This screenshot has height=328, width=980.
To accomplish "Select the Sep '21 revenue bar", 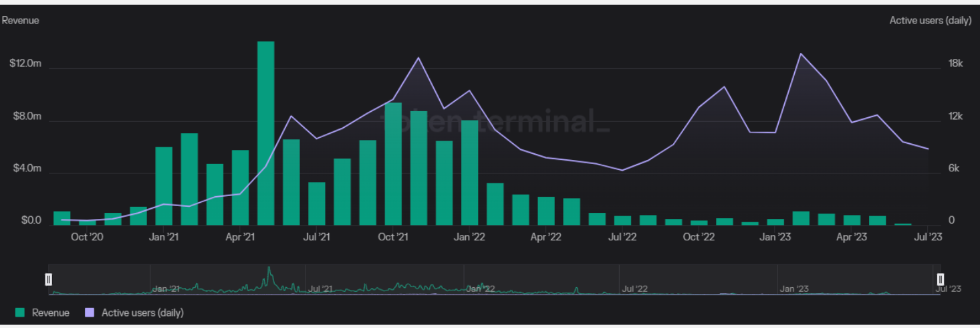I will [x=368, y=183].
